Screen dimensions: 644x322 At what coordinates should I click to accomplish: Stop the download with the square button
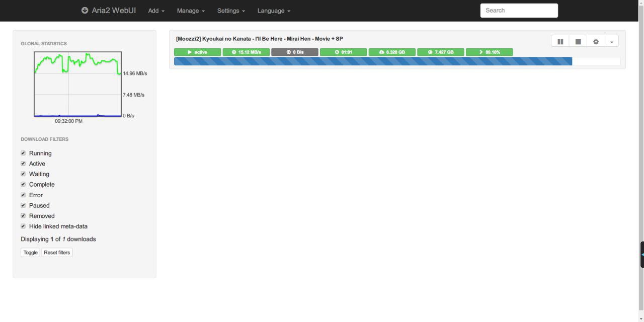[578, 42]
